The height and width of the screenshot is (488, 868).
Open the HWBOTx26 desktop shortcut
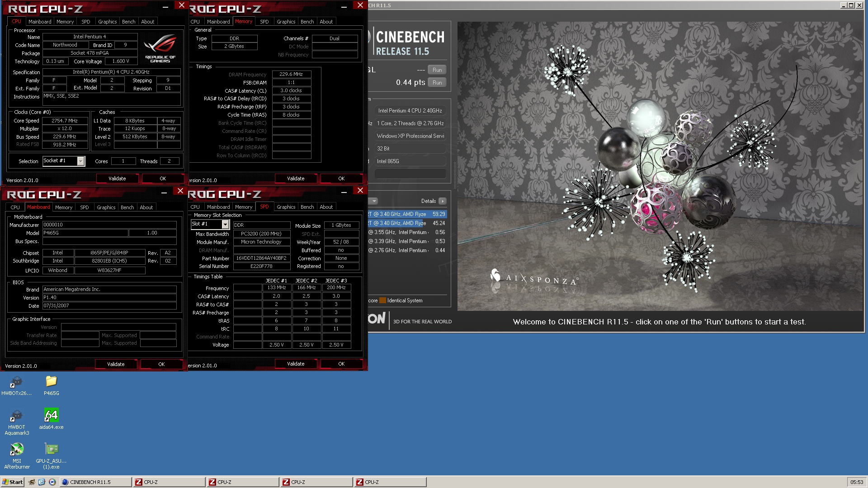(16, 385)
